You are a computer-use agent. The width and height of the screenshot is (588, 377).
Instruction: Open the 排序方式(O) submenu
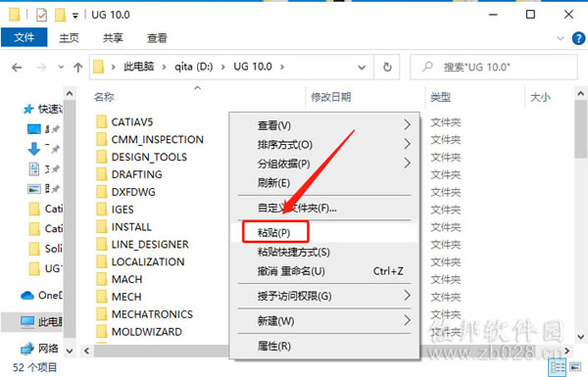tap(324, 144)
